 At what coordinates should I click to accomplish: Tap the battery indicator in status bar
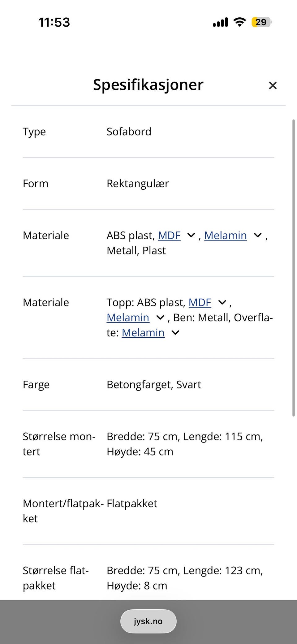(x=261, y=22)
